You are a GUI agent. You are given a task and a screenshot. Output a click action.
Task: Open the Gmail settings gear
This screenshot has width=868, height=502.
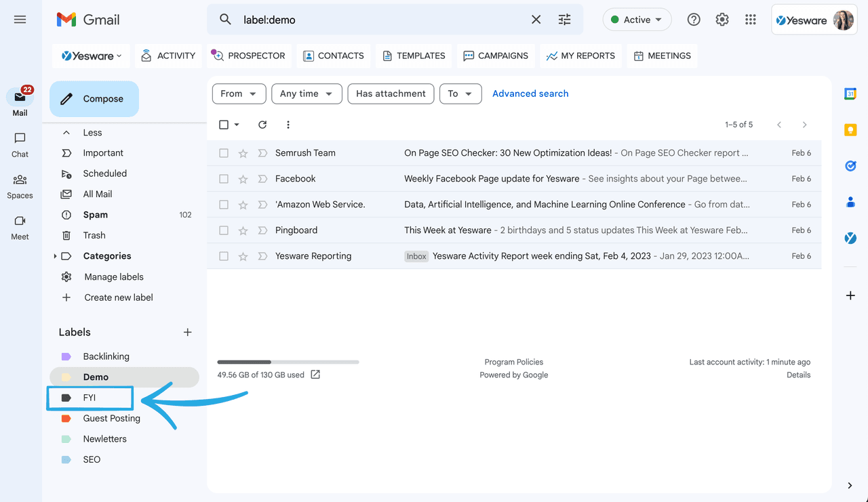point(722,20)
